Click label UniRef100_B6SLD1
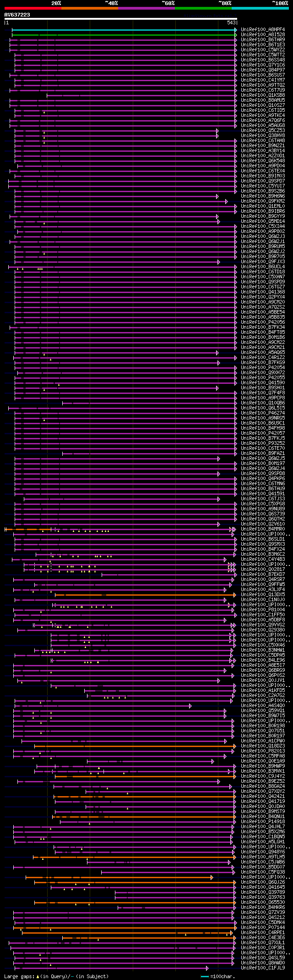Viewport: 293px width, 980px height. point(263,539)
